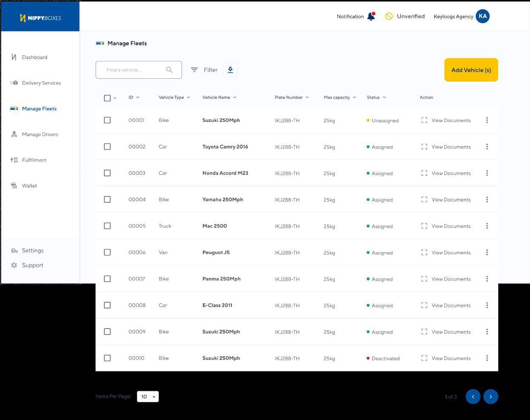Click the 1 of 3 page indicator
Image resolution: width=530 pixels, height=420 pixels.
tap(451, 397)
